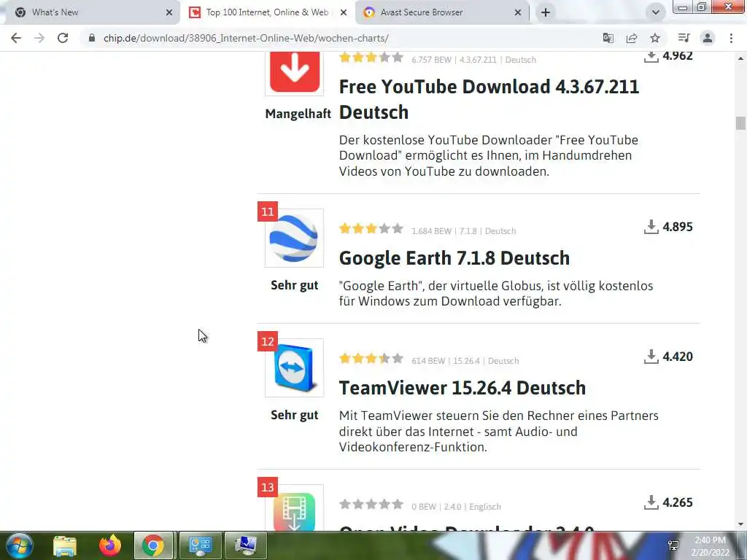Close the Avast Secure Browser tab
Image resolution: width=747 pixels, height=560 pixels.
pyautogui.click(x=518, y=13)
